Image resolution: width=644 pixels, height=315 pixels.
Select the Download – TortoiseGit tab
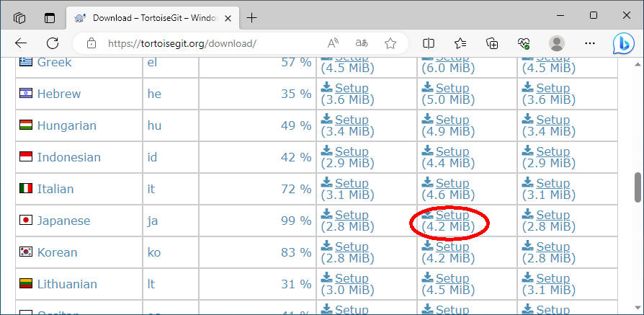(144, 17)
